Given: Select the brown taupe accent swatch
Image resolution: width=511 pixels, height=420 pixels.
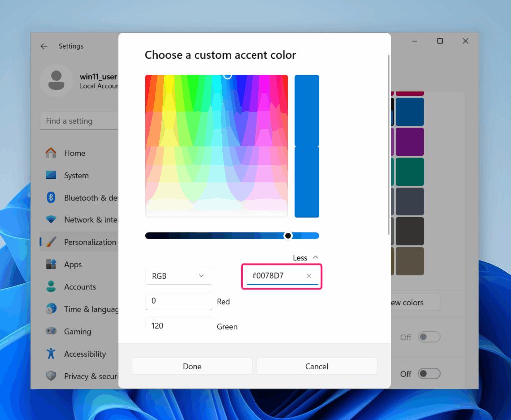Looking at the screenshot, I should pos(410,261).
